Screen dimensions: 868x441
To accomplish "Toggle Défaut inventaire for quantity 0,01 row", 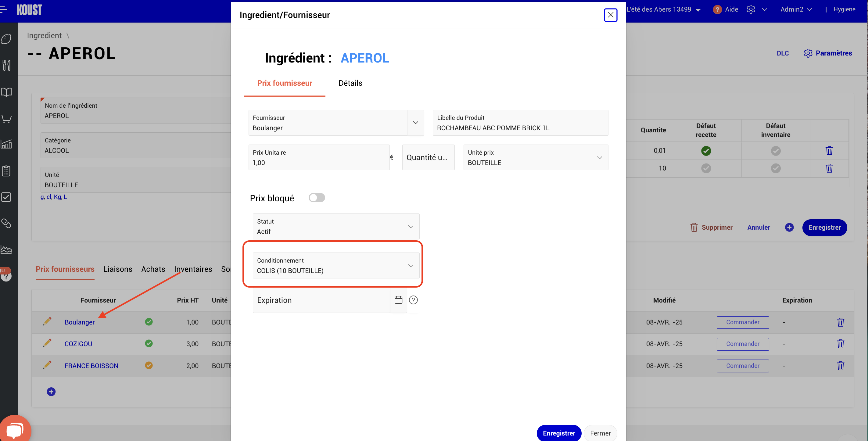I will (x=776, y=151).
